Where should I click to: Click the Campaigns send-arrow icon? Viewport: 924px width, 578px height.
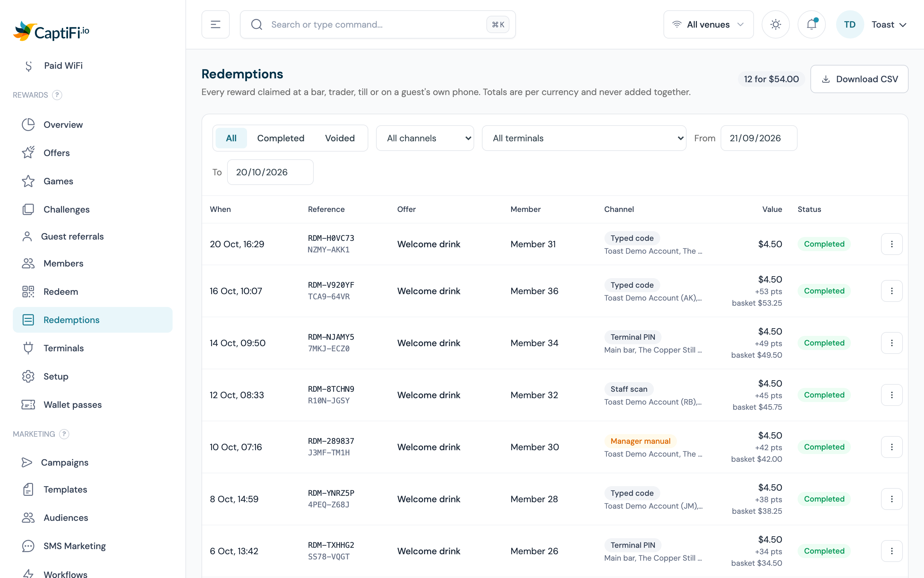pyautogui.click(x=27, y=462)
